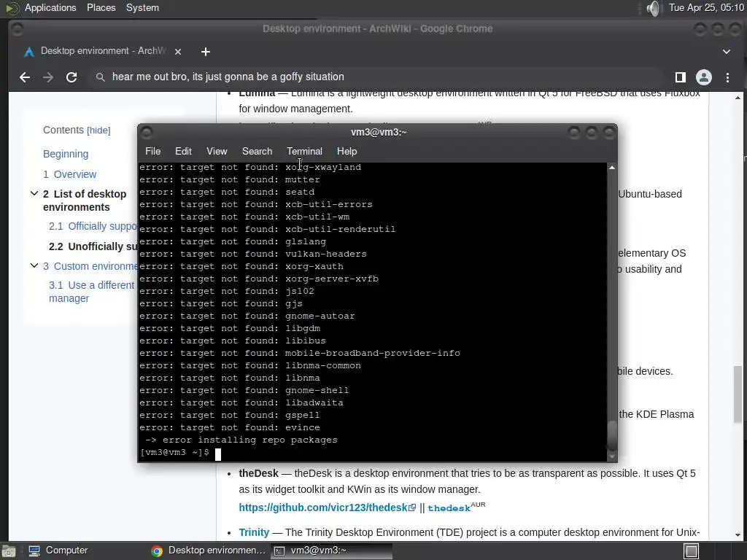Image resolution: width=747 pixels, height=560 pixels.
Task: Open the terminal View menu
Action: coord(217,151)
